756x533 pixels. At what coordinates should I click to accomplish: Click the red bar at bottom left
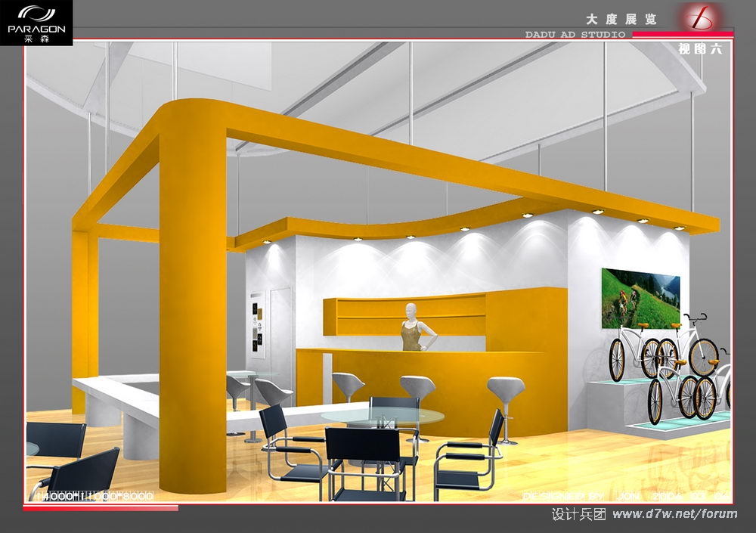[x=100, y=508]
